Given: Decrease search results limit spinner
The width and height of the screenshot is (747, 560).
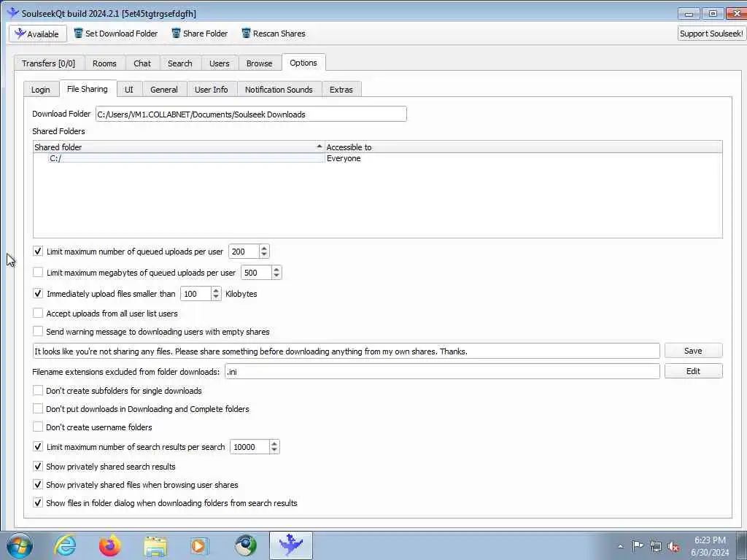Looking at the screenshot, I should 274,451.
